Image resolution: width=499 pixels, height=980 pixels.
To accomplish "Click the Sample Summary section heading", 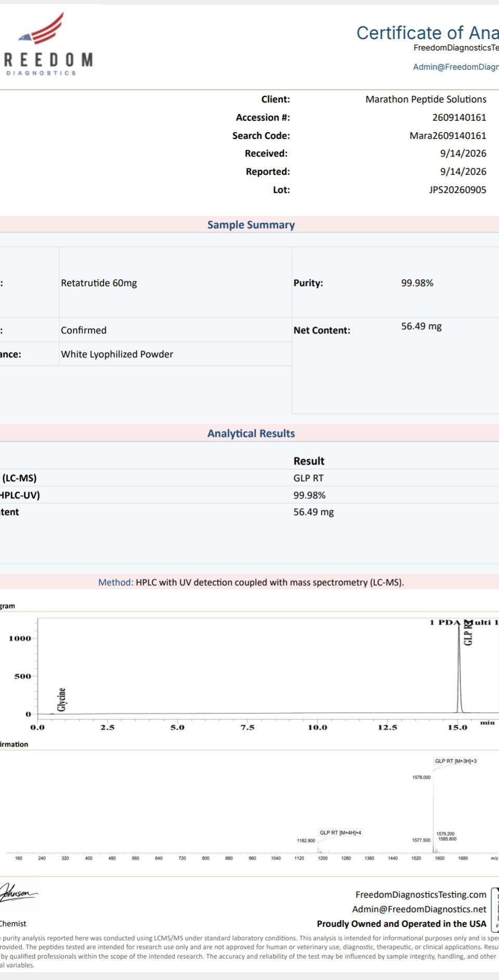I will [251, 225].
